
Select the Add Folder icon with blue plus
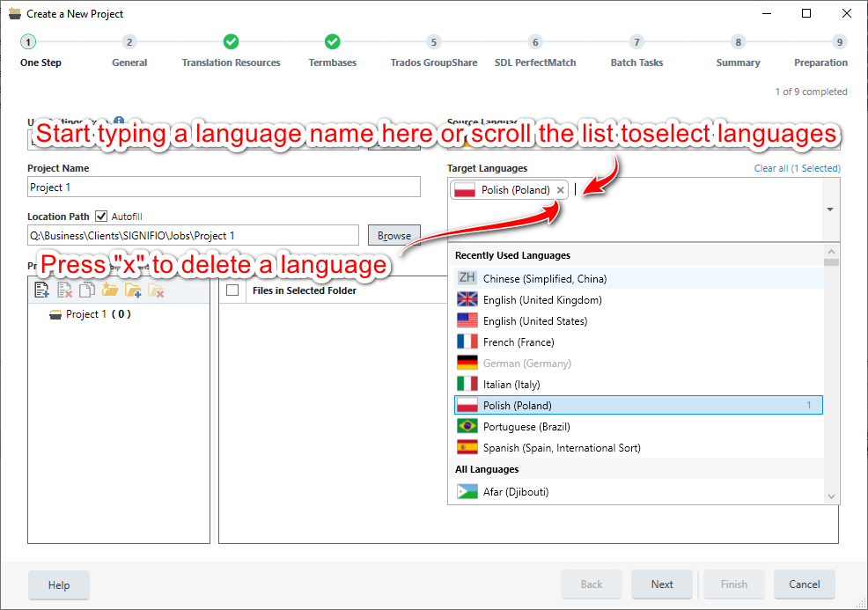click(134, 289)
